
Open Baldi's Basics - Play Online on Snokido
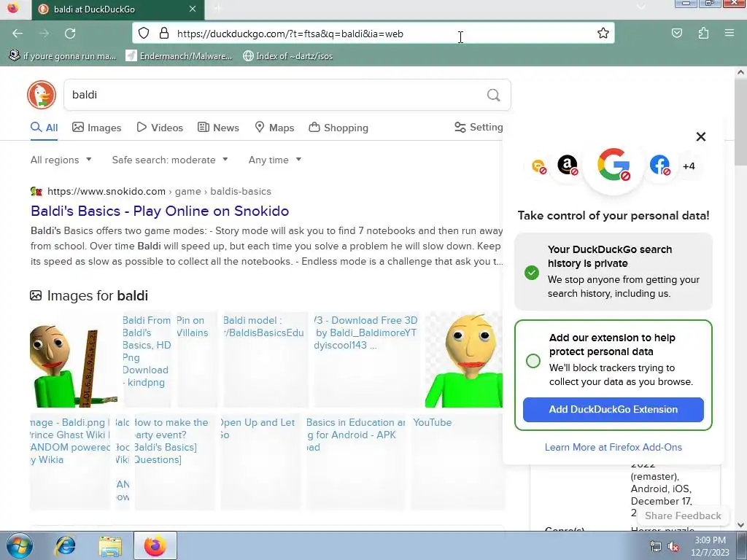coord(160,211)
